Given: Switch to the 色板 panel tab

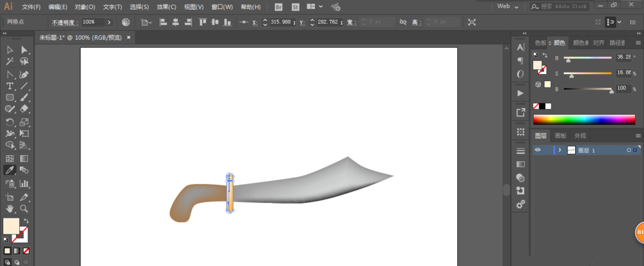Looking at the screenshot, I should point(540,43).
